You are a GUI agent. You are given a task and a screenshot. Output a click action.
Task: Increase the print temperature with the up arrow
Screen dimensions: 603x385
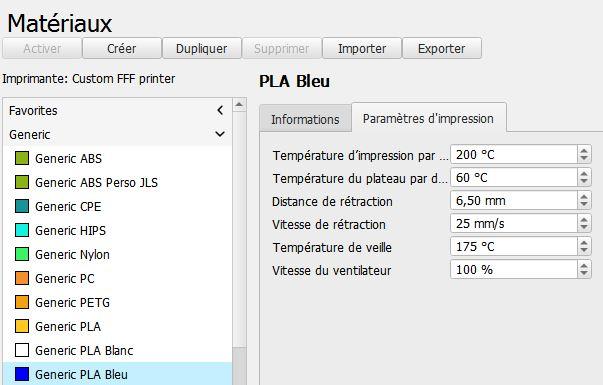584,151
